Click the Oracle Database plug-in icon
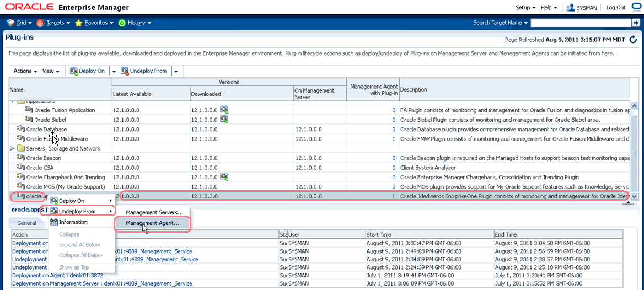Screen dimensions: 644x290 [21, 130]
